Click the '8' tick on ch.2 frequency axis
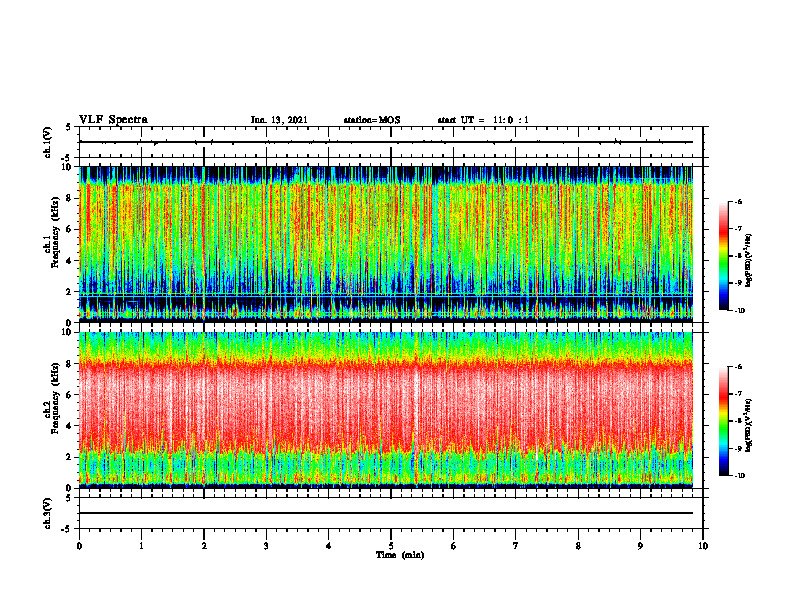 click(71, 364)
